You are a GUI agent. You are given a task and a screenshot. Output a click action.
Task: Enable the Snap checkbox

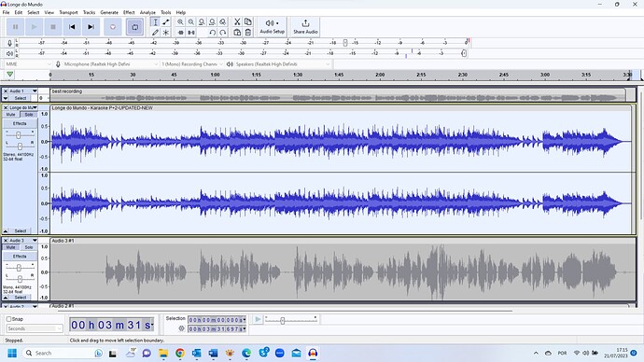8,319
